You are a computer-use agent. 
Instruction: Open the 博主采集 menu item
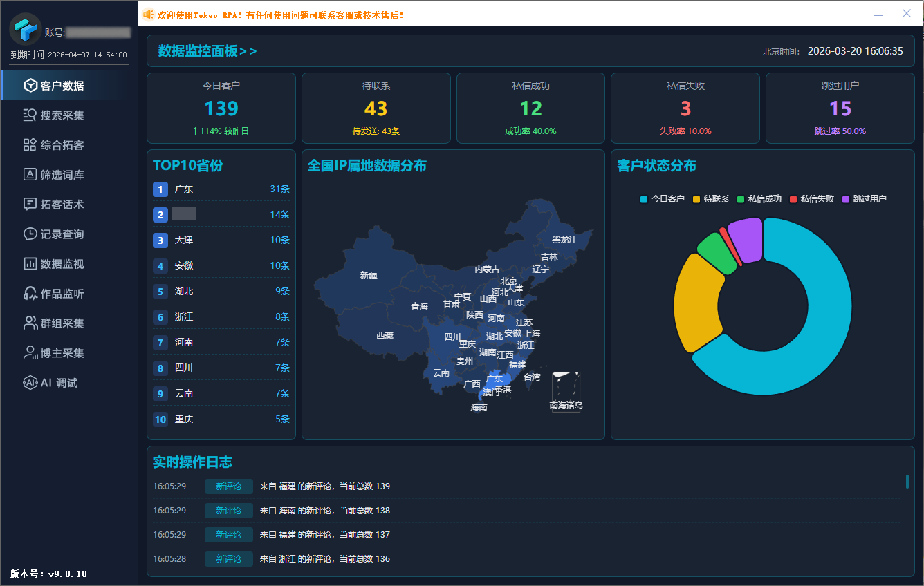[x=62, y=353]
